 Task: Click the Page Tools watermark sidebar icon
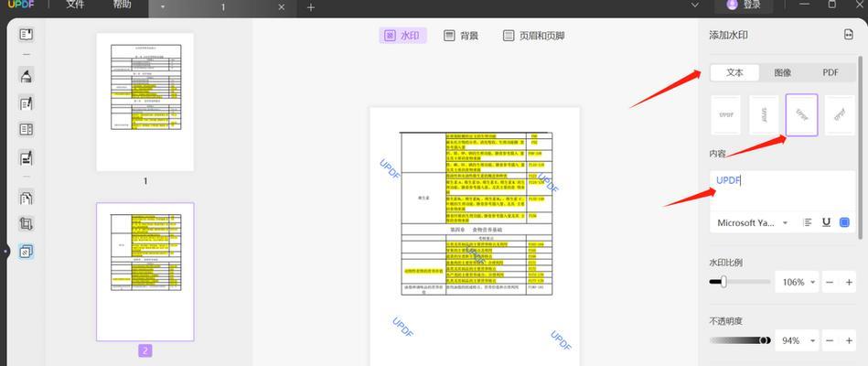26,252
